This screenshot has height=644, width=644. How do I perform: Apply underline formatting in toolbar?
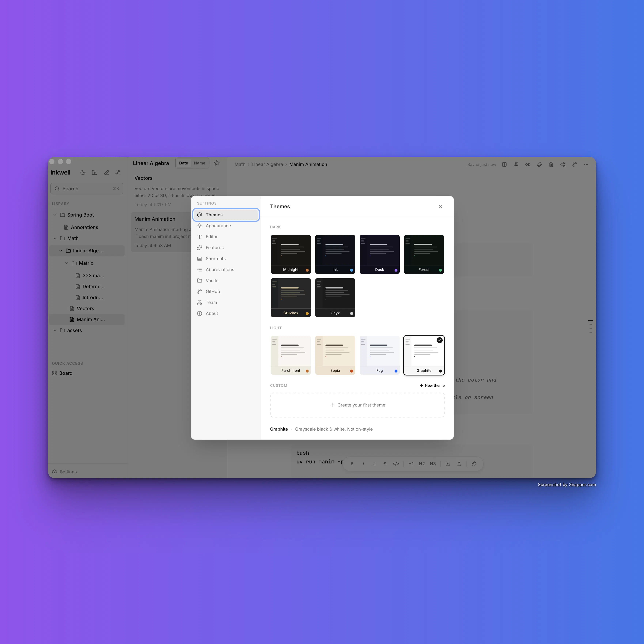click(374, 464)
